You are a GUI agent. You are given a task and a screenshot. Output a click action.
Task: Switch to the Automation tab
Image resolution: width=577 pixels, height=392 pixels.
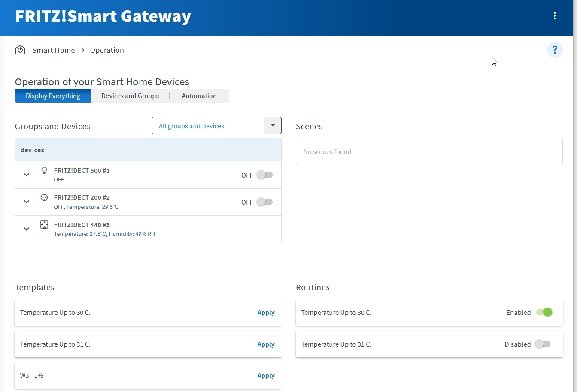pyautogui.click(x=199, y=96)
